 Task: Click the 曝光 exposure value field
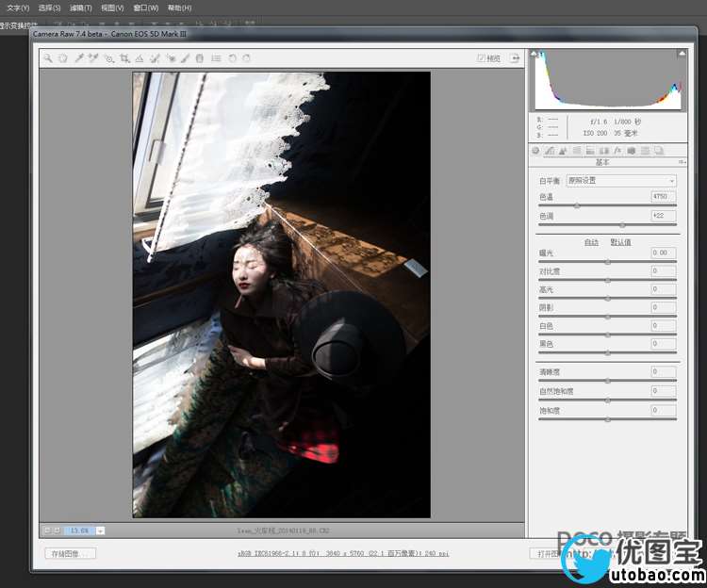point(664,253)
